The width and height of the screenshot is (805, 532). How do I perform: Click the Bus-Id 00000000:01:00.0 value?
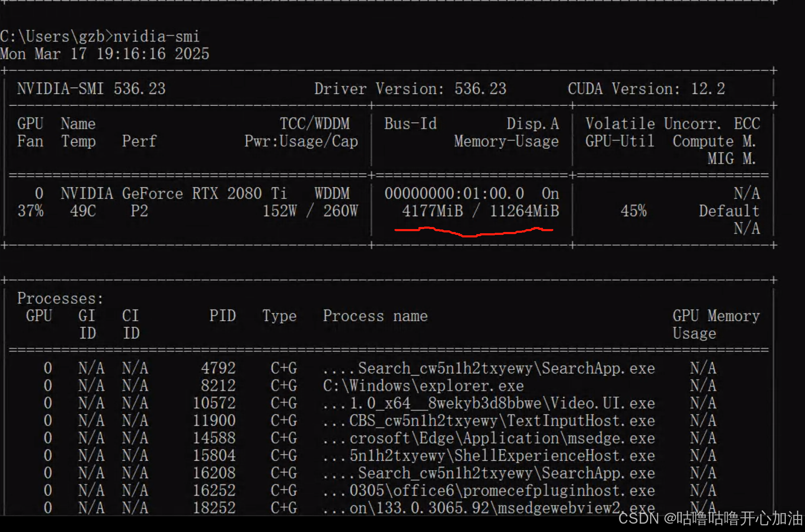point(454,193)
